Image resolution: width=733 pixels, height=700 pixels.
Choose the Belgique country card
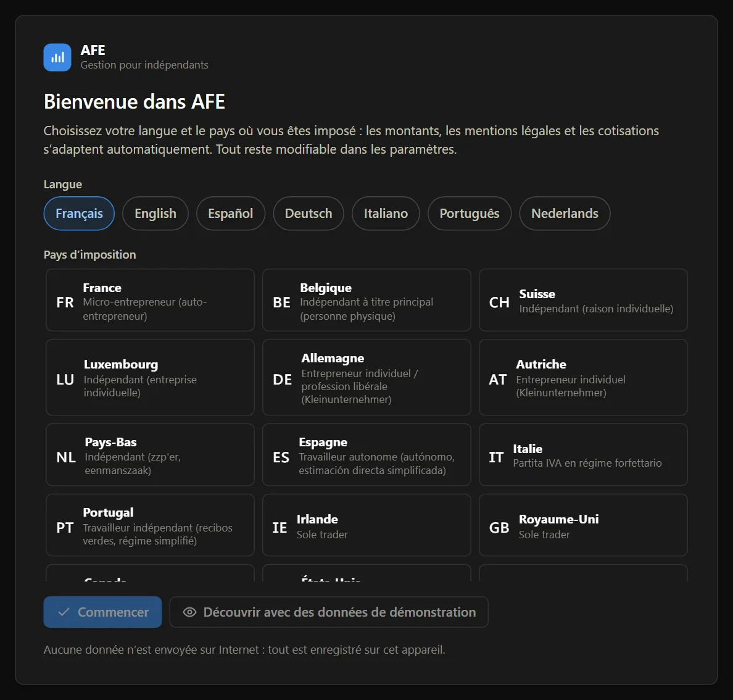coord(366,300)
